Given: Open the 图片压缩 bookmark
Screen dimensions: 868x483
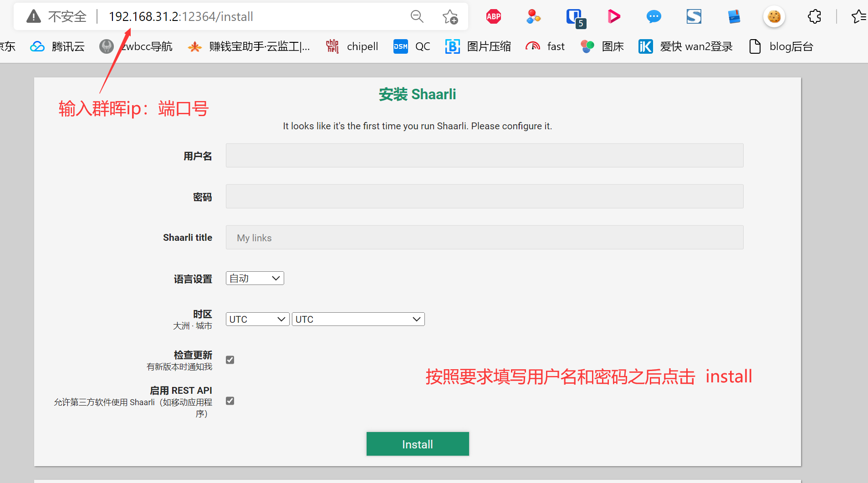Looking at the screenshot, I should pyautogui.click(x=478, y=46).
